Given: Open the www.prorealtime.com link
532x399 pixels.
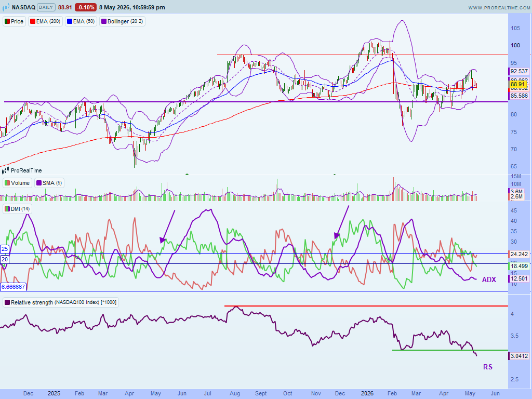Looking at the screenshot, I should [x=499, y=7].
